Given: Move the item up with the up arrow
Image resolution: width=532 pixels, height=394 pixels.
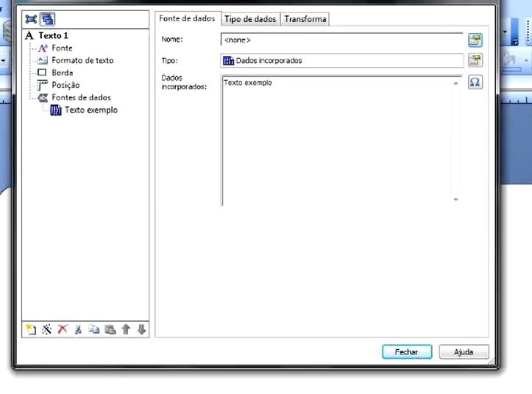Looking at the screenshot, I should (x=126, y=329).
